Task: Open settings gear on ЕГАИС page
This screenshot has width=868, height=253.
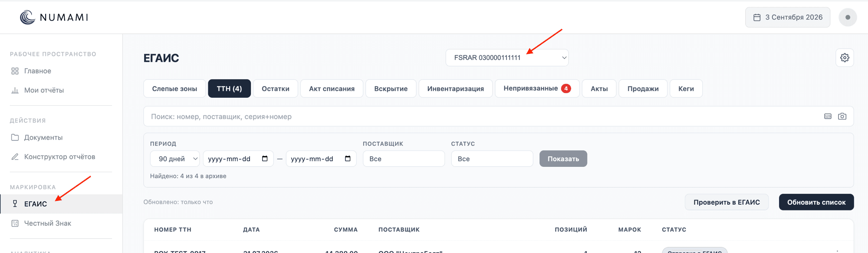Action: point(845,58)
